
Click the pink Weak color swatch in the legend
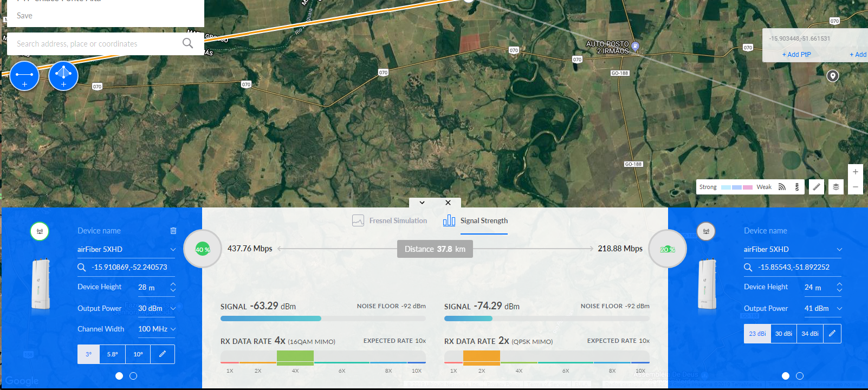click(x=748, y=187)
